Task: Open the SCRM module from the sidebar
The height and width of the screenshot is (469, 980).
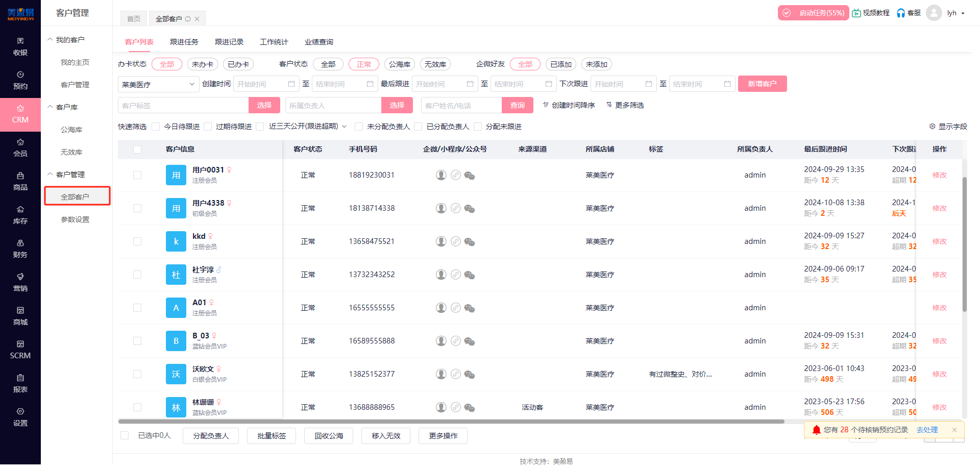Action: click(x=20, y=350)
